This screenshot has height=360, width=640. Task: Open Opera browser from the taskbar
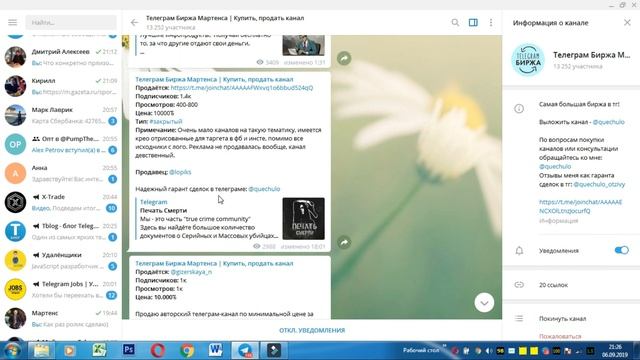tap(158, 351)
